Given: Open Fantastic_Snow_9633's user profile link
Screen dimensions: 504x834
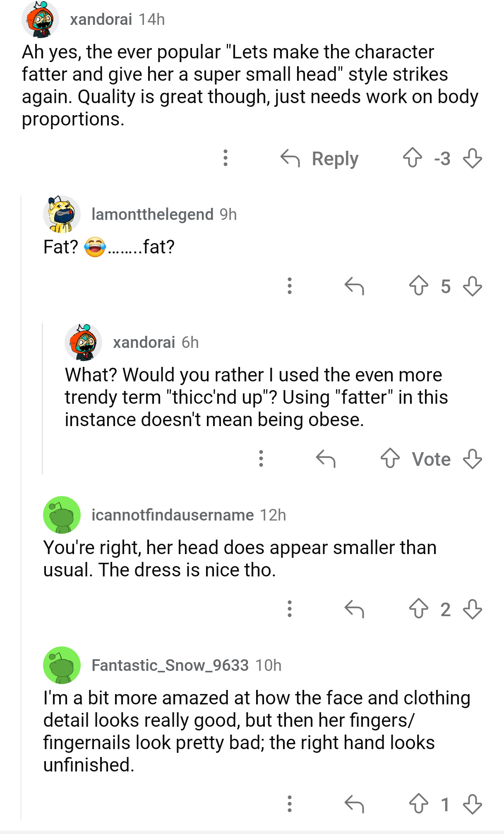Looking at the screenshot, I should [170, 665].
